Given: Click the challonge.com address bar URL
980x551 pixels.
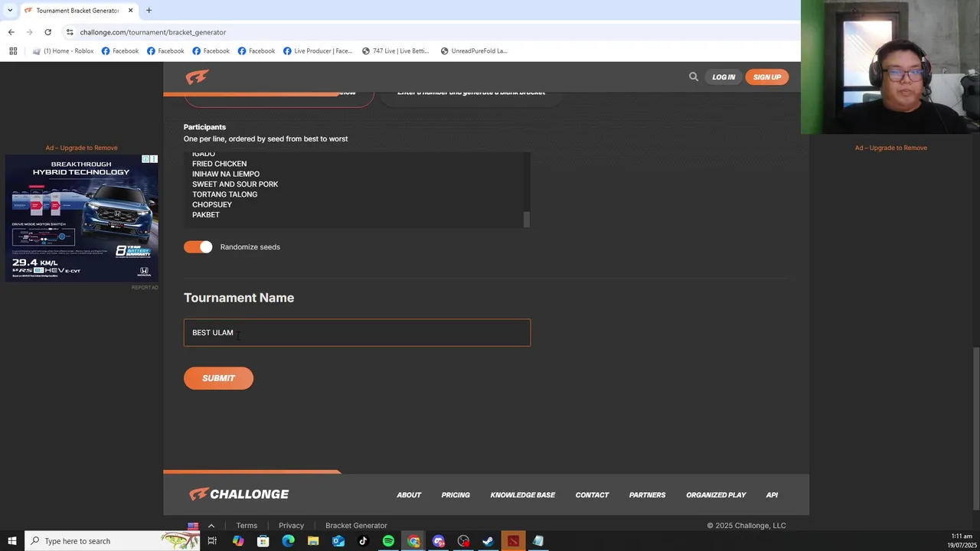Looking at the screenshot, I should 153,32.
